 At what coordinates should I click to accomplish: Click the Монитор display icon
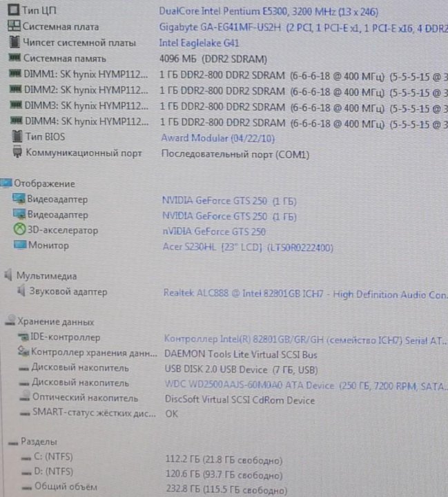click(x=20, y=244)
